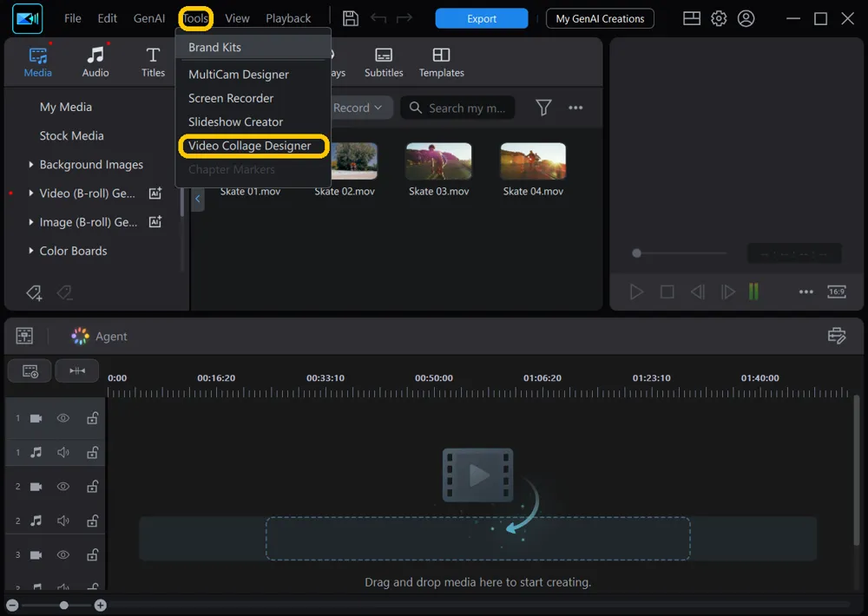Change the 16:9 aspect ratio
The image size is (868, 616).
coord(837,292)
